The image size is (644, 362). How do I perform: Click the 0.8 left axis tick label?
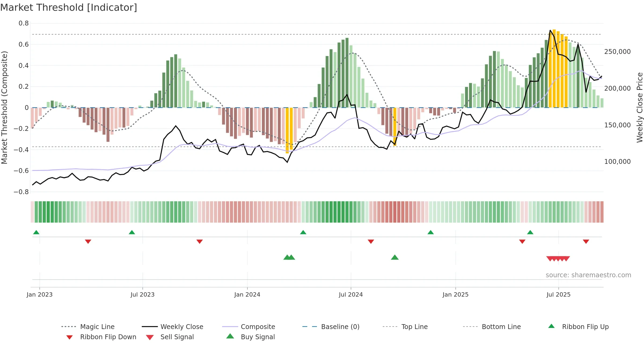point(24,23)
